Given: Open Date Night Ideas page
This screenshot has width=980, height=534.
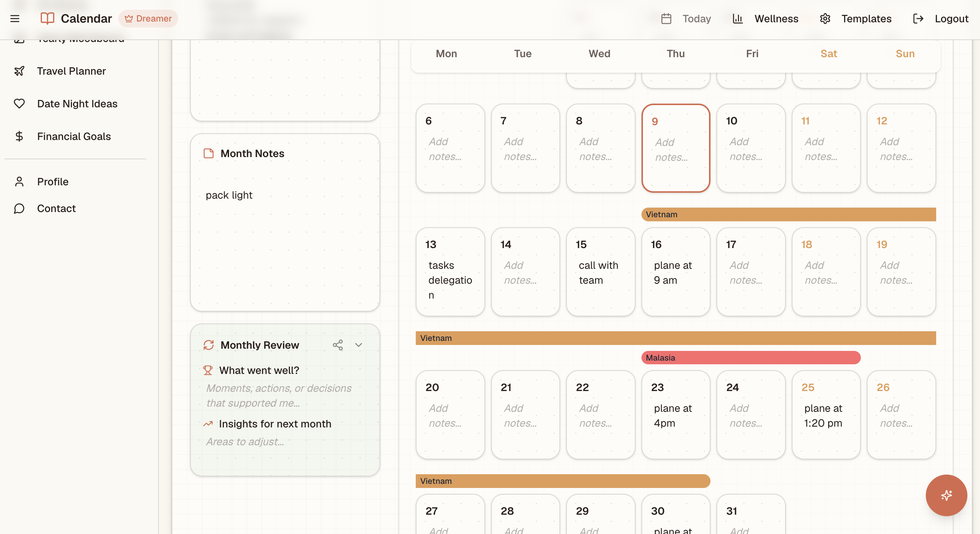Looking at the screenshot, I should tap(77, 104).
